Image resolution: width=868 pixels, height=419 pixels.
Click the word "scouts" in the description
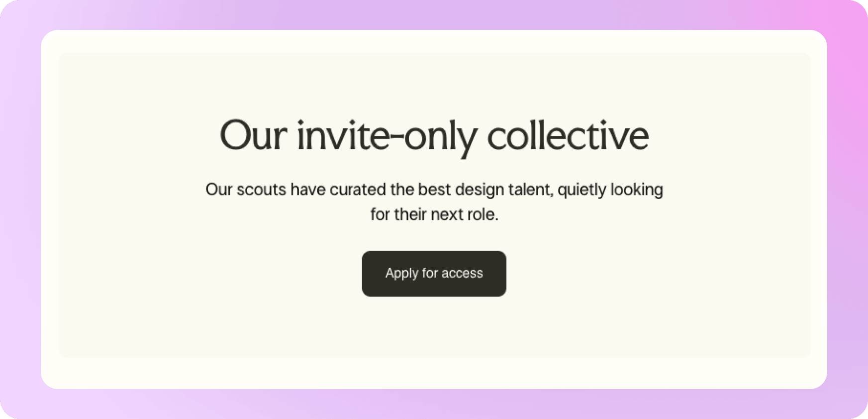pos(261,190)
